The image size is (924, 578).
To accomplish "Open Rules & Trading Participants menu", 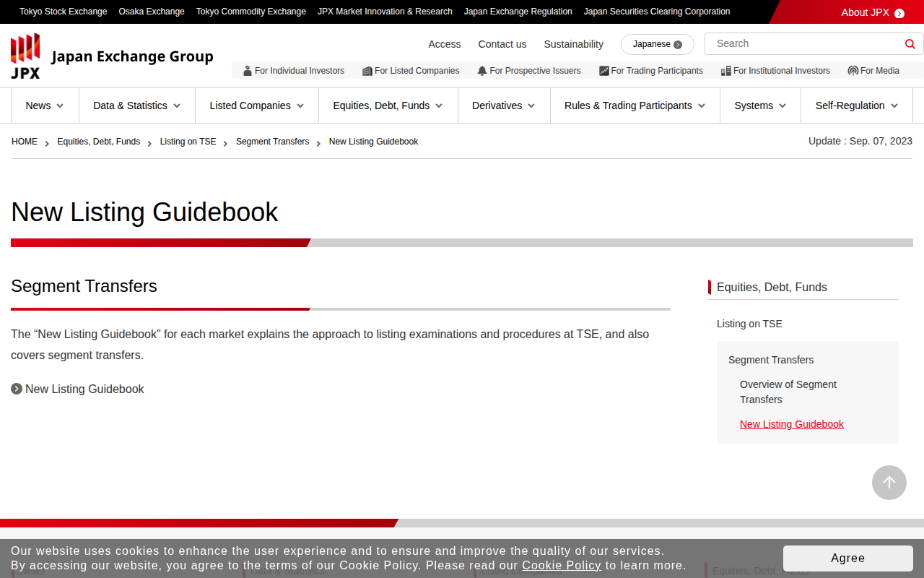I will pos(635,105).
